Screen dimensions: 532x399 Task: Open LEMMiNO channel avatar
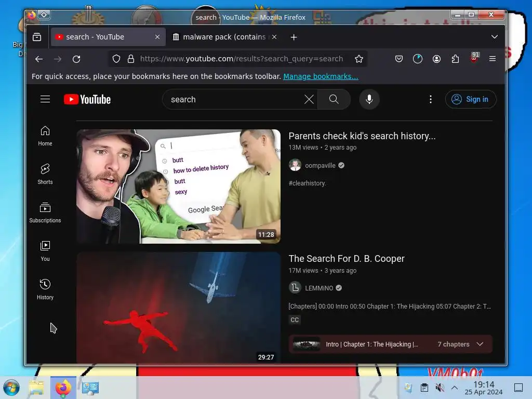point(295,288)
